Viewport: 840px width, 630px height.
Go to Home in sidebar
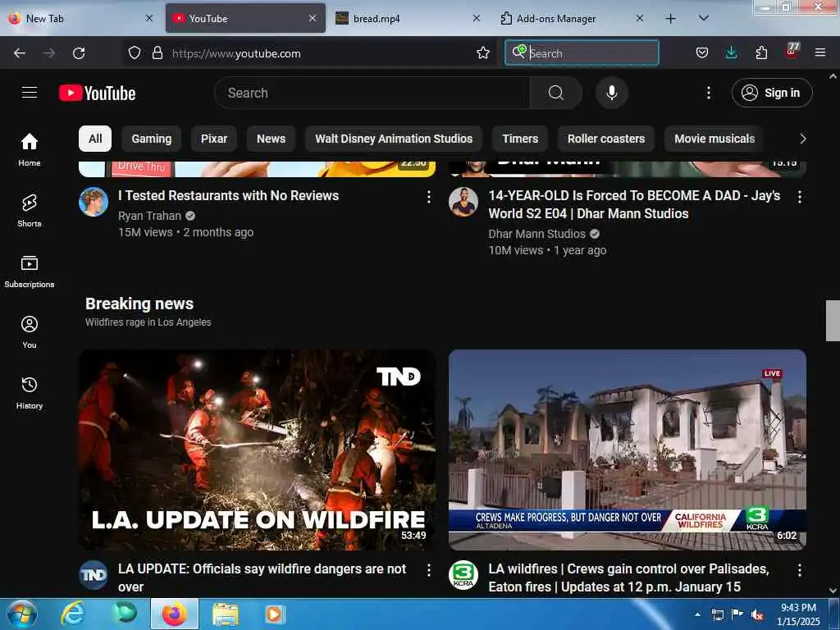pyautogui.click(x=30, y=149)
